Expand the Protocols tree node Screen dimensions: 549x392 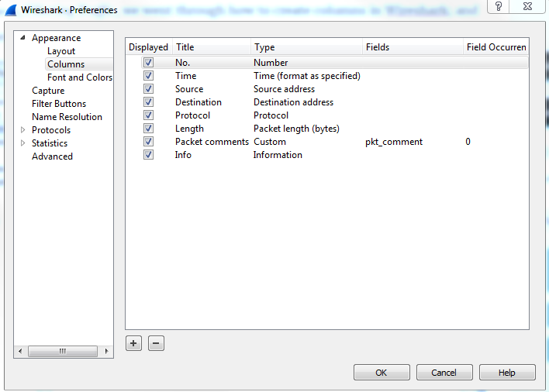point(22,129)
